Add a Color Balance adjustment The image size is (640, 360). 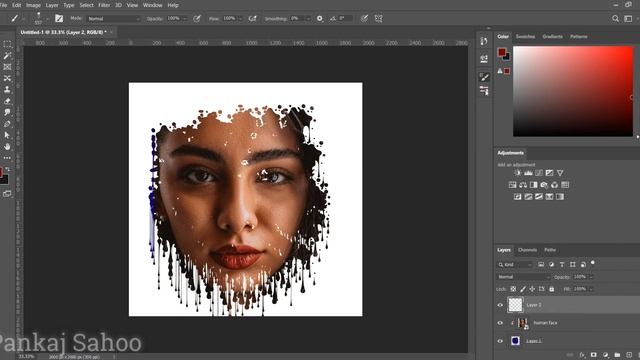(523, 185)
